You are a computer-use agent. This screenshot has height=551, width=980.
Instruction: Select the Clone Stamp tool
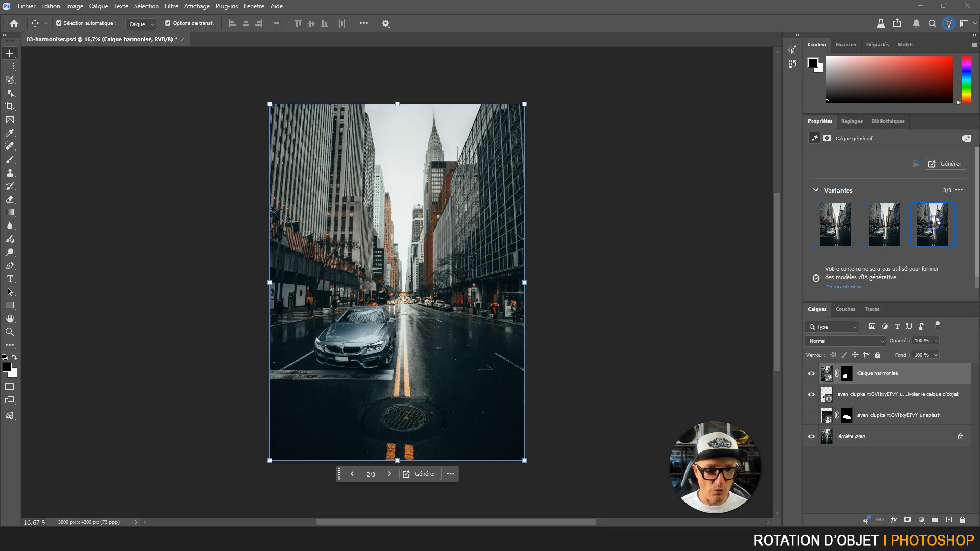(x=10, y=172)
